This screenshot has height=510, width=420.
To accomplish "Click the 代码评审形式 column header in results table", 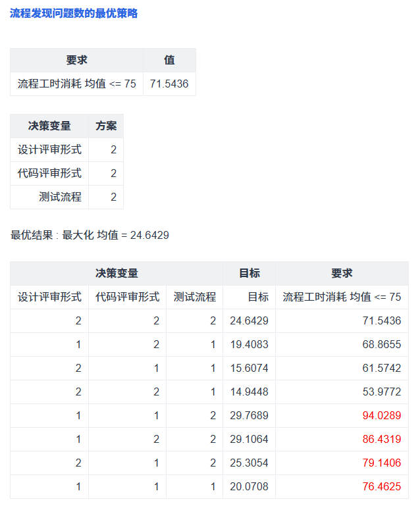I will (128, 297).
